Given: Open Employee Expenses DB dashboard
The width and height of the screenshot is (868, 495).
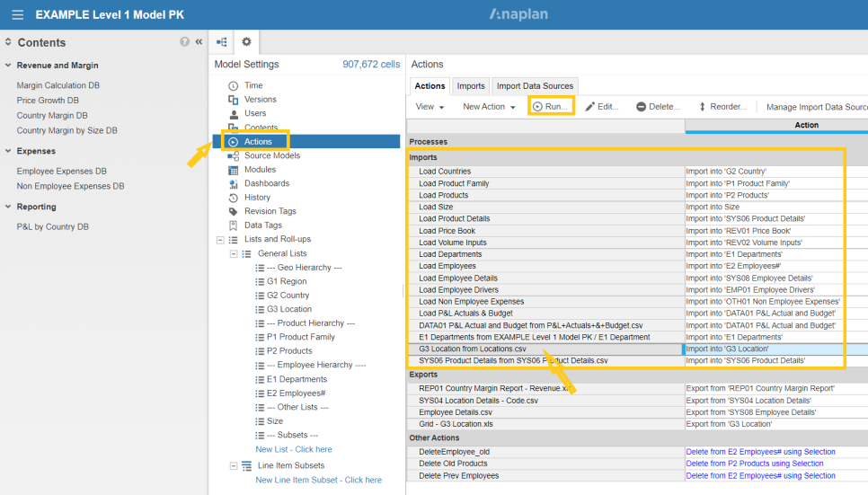Looking at the screenshot, I should pos(61,171).
